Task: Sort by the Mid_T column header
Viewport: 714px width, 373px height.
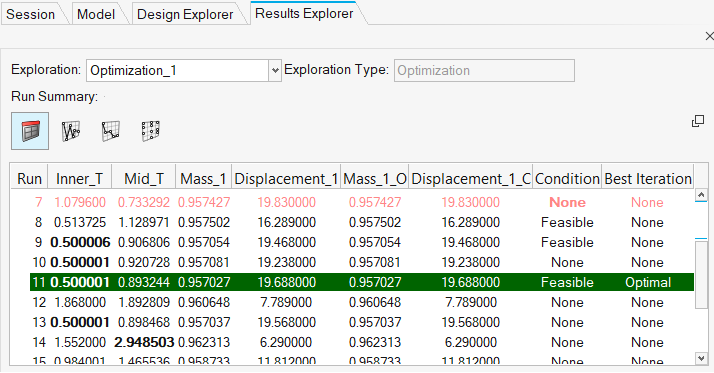Action: [143, 179]
